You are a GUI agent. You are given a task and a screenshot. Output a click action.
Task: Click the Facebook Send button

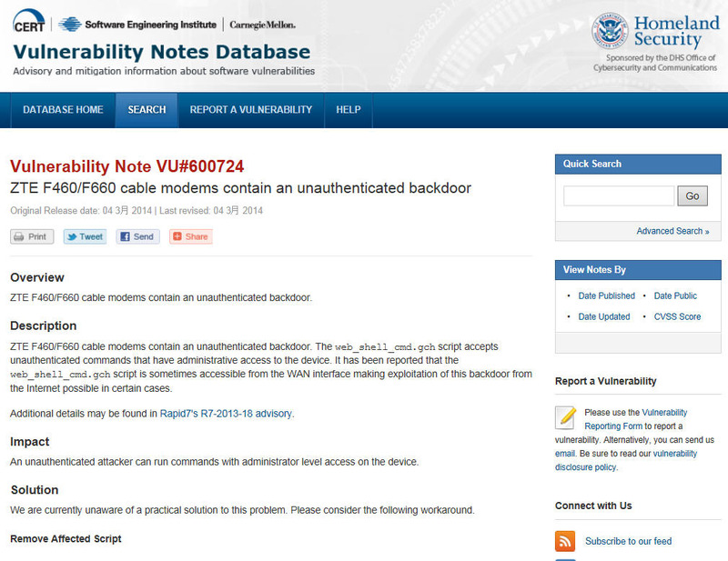tap(137, 236)
